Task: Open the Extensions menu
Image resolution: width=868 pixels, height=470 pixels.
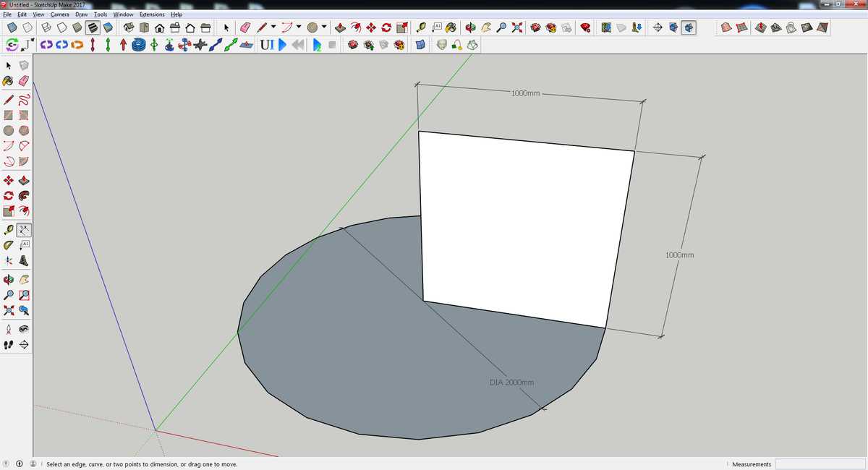Action: tap(150, 14)
